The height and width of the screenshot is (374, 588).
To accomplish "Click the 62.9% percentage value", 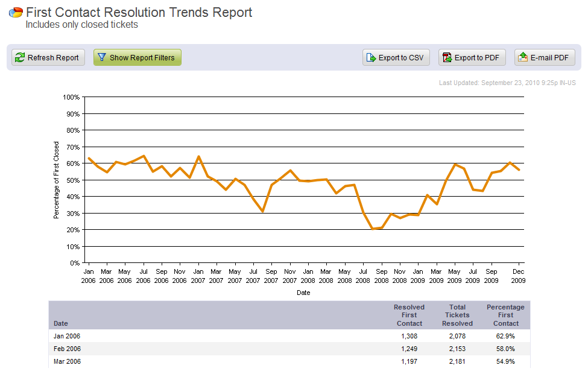I will 505,336.
